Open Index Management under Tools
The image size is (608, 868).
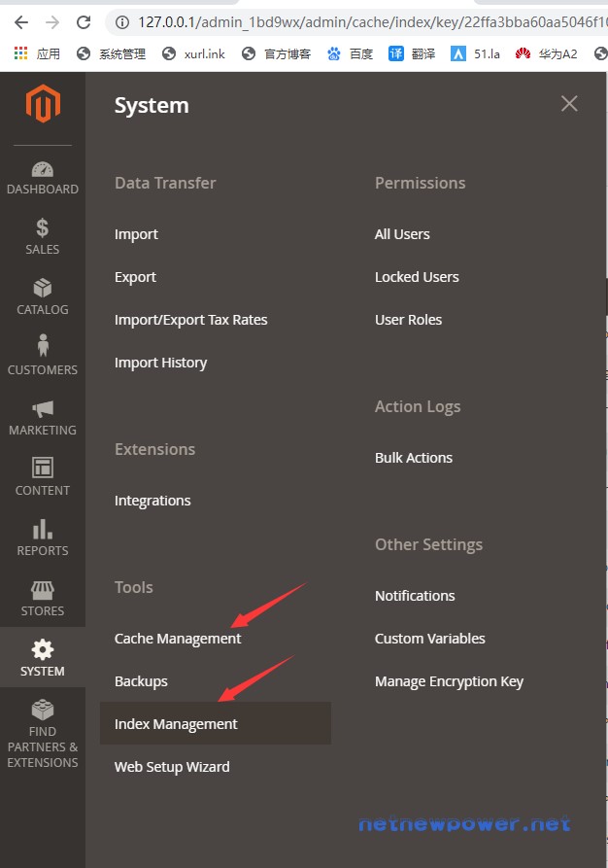[x=216, y=723]
